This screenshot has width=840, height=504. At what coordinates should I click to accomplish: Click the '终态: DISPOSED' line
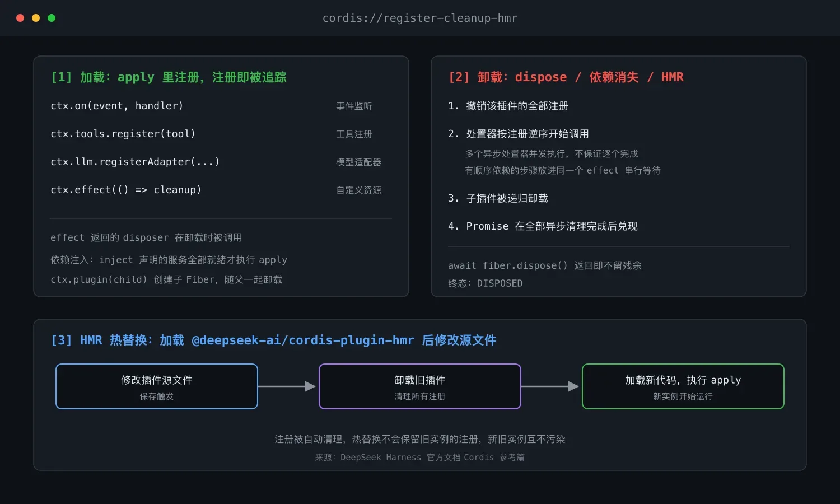click(486, 283)
